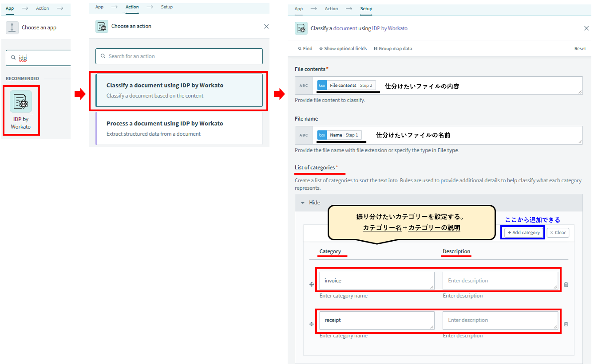
Task: Click the Choose an app title
Action: tap(39, 27)
